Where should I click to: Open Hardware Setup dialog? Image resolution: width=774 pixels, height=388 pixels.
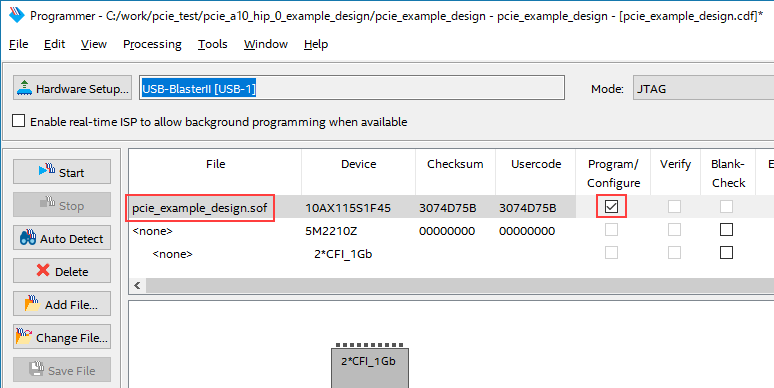(73, 88)
